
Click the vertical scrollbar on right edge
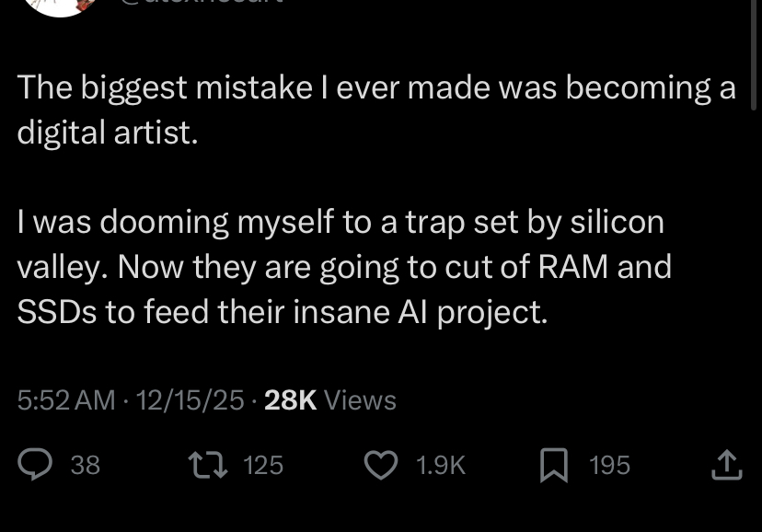coord(754,53)
